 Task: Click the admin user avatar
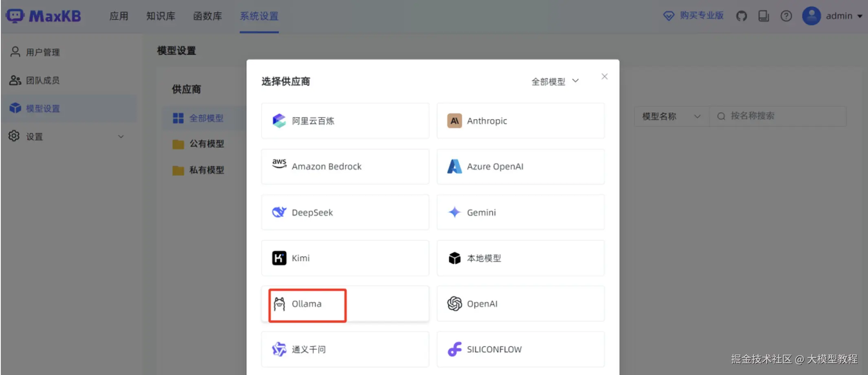point(811,16)
